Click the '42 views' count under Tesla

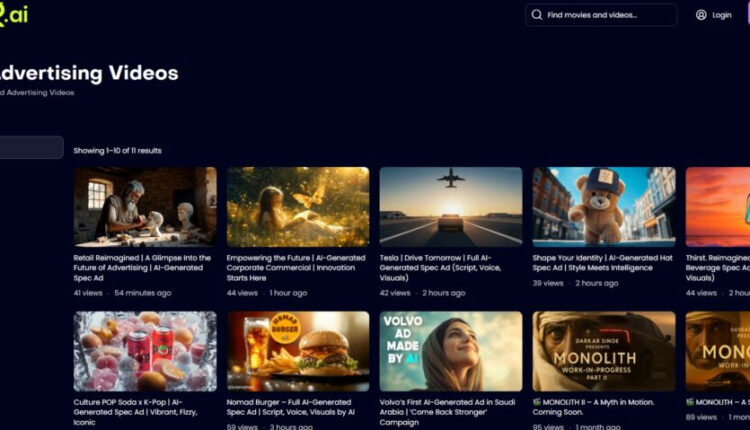click(395, 293)
